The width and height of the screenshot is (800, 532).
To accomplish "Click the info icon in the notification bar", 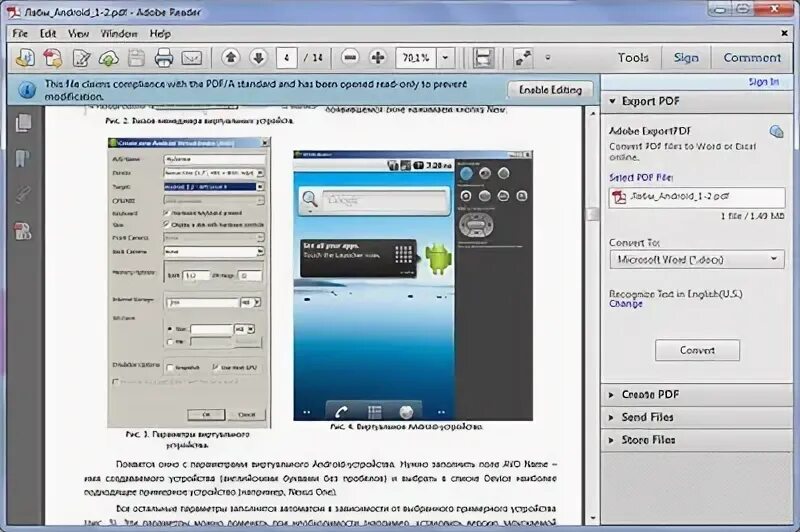I will tap(27, 90).
